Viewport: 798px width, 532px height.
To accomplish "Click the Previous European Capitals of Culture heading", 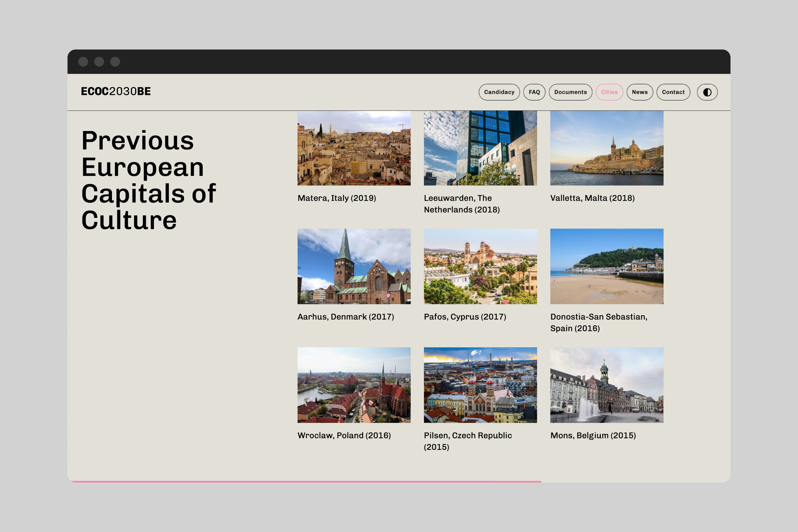I will [x=149, y=180].
